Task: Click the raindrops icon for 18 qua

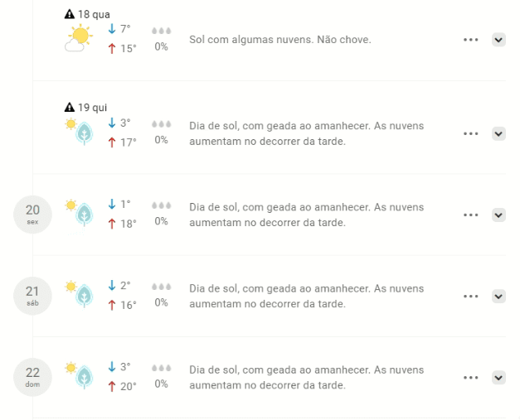Action: coord(162,31)
